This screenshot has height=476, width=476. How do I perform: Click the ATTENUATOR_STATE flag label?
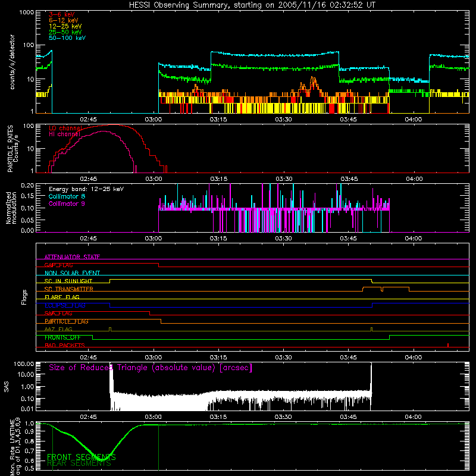click(72, 257)
